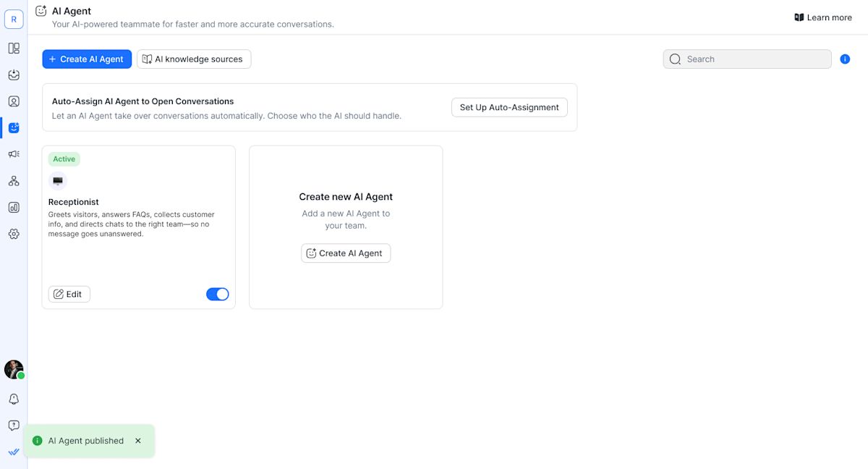Open the dashboard grid icon in sidebar

coord(14,48)
